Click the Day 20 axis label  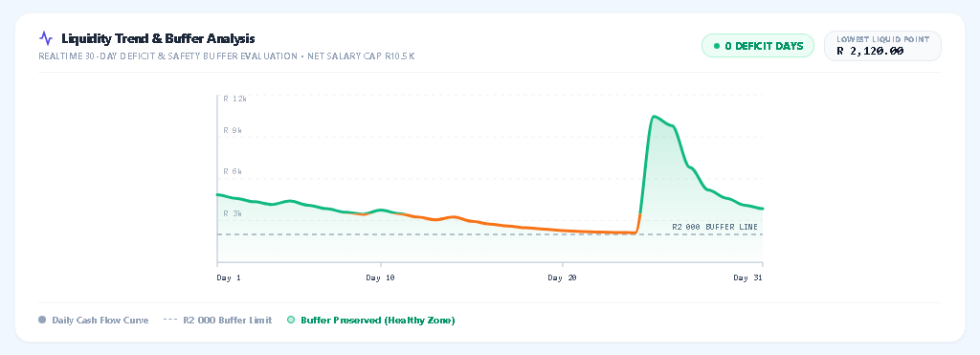pyautogui.click(x=562, y=278)
